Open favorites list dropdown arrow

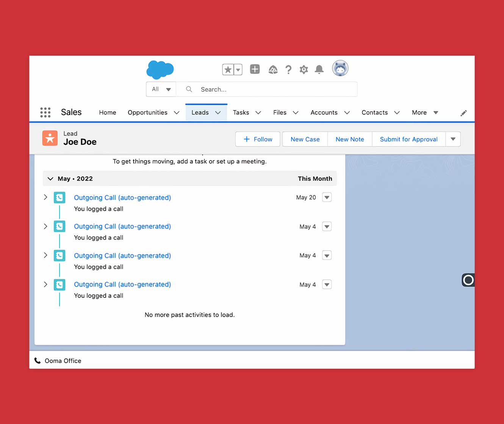[x=238, y=70]
